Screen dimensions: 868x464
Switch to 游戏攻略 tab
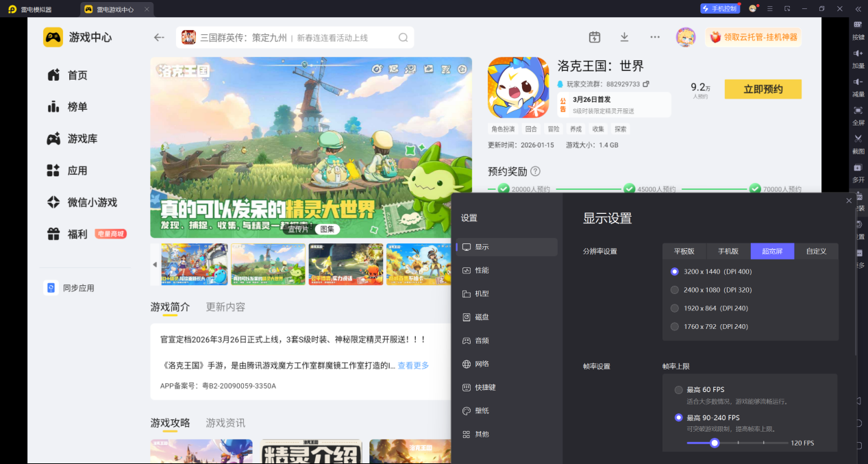pos(170,423)
